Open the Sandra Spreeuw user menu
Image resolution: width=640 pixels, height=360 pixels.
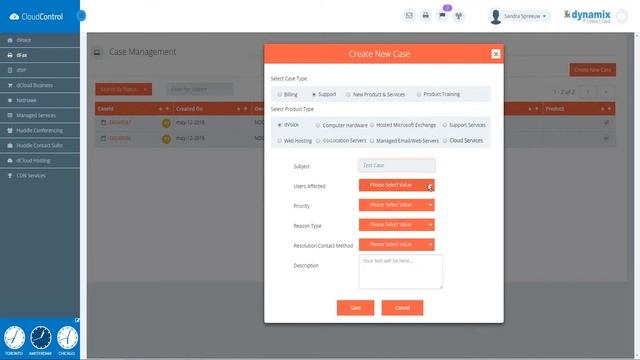point(525,16)
